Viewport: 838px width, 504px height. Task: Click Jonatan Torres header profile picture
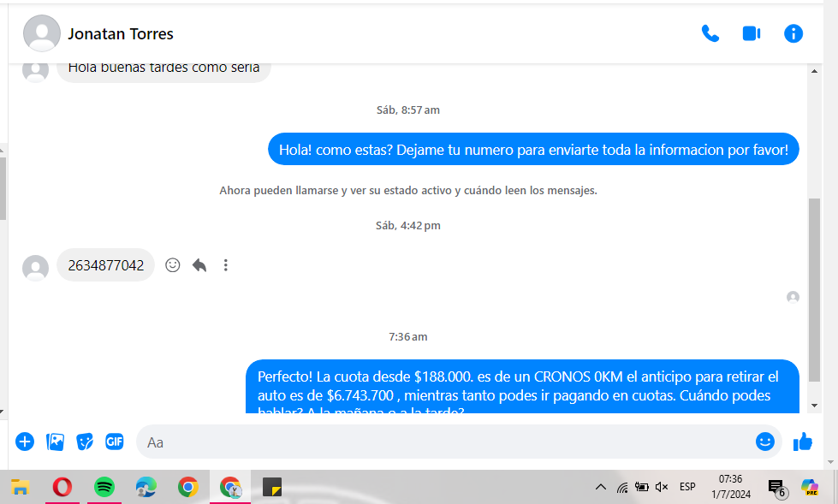(41, 34)
